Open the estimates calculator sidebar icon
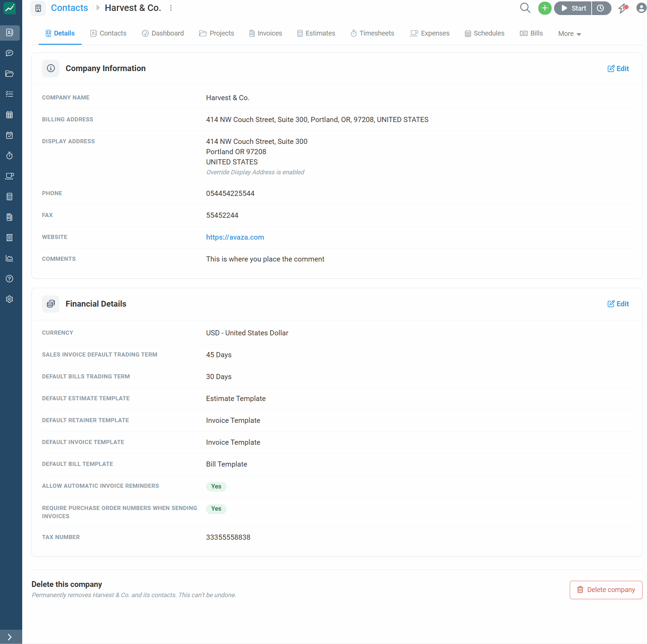The image size is (647, 644). coord(10,197)
